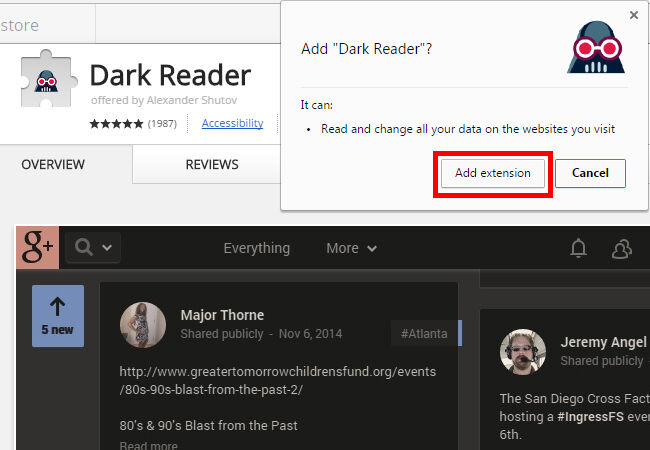The height and width of the screenshot is (450, 650).
Task: Close the dialog with the X icon
Action: click(x=634, y=15)
